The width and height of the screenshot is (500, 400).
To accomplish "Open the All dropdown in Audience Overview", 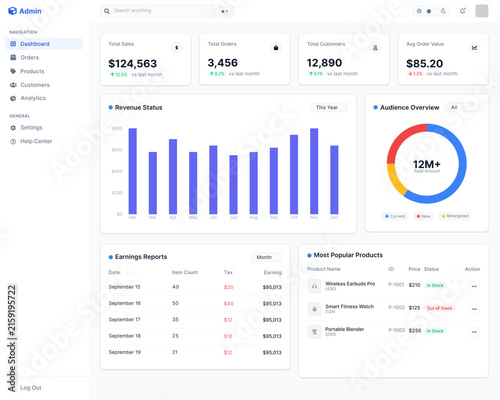I will pos(463,107).
